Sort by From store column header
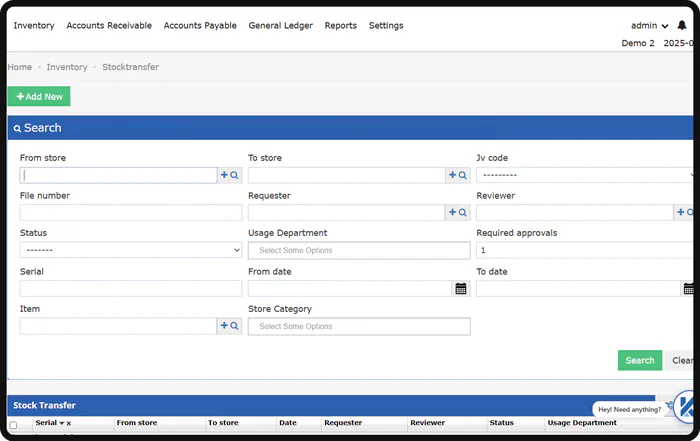The width and height of the screenshot is (700, 441). click(137, 423)
